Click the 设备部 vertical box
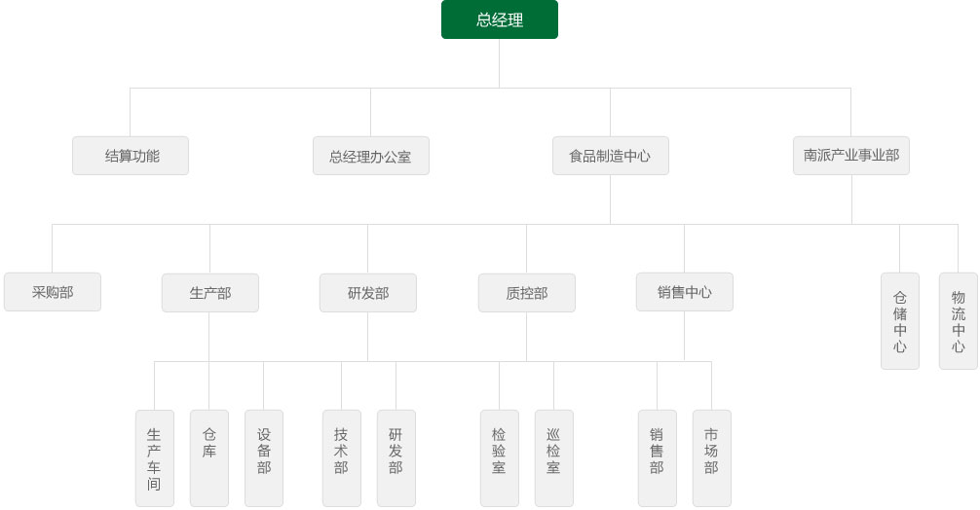This screenshot has width=980, height=510. (x=263, y=457)
